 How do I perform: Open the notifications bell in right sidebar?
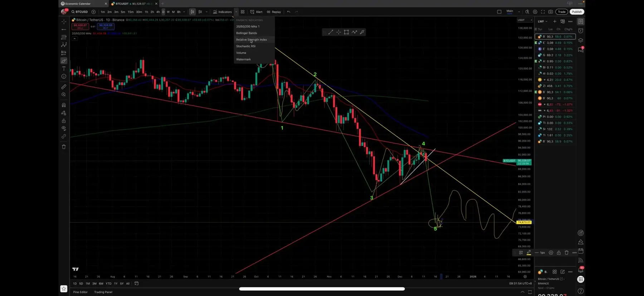coord(581,270)
